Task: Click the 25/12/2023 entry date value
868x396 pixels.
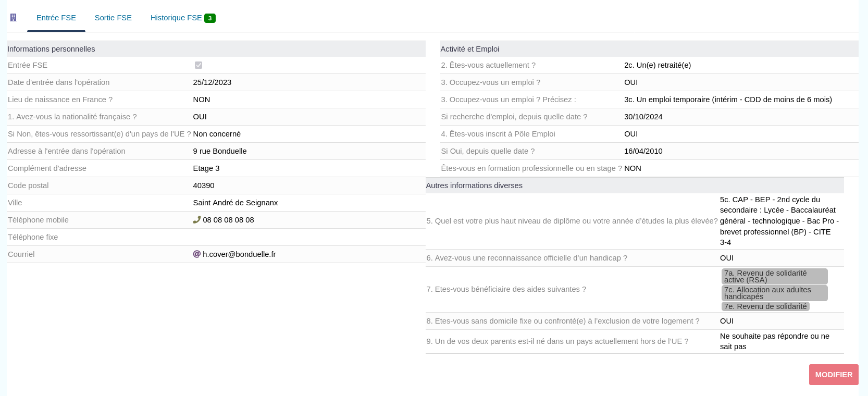Action: click(x=212, y=82)
